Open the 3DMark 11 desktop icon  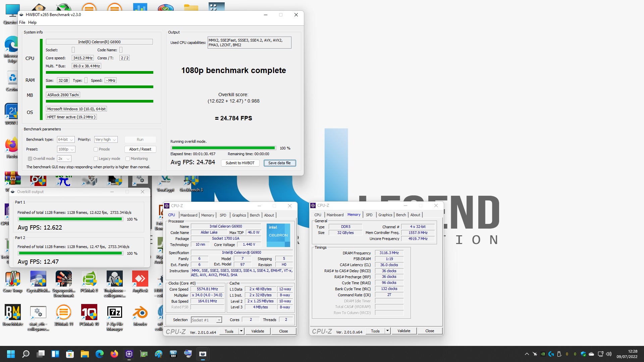point(64,315)
